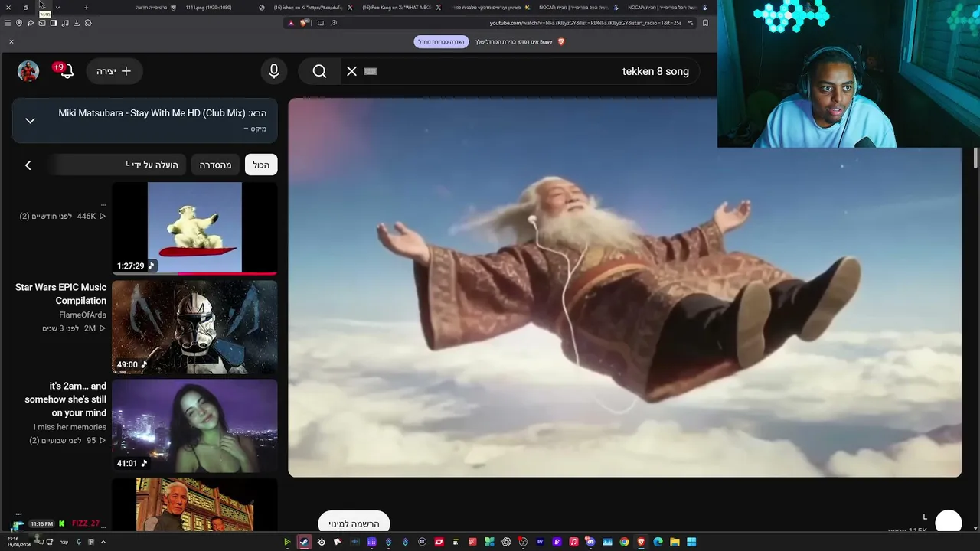Click the youtube.com URL in address bar
Image resolution: width=980 pixels, height=551 pixels.
click(x=586, y=23)
